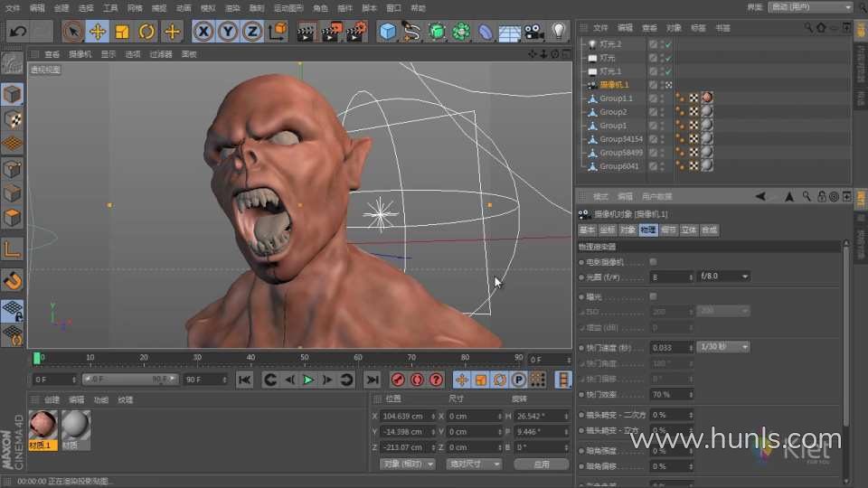Click stepper arrows of 70 % field

click(x=691, y=395)
